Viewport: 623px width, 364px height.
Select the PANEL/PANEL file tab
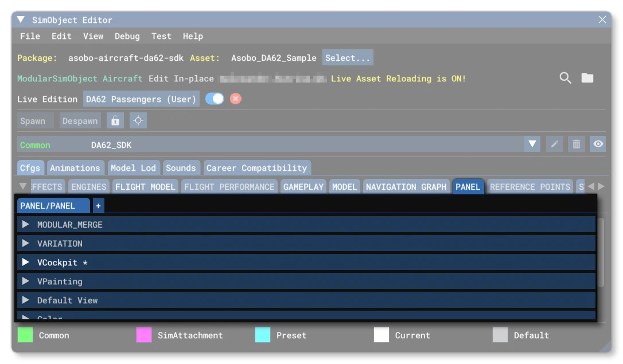tap(53, 206)
